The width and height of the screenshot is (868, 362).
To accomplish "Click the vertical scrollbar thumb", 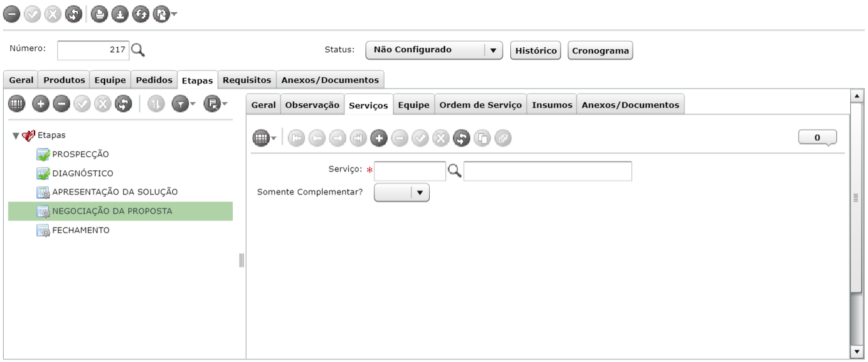I will click(x=857, y=198).
